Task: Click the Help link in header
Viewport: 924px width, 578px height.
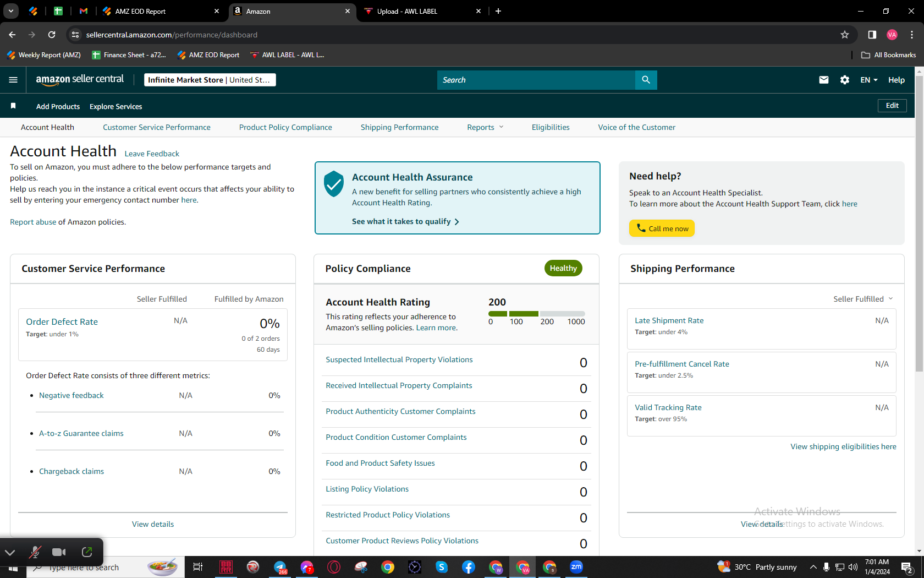Action: click(897, 80)
